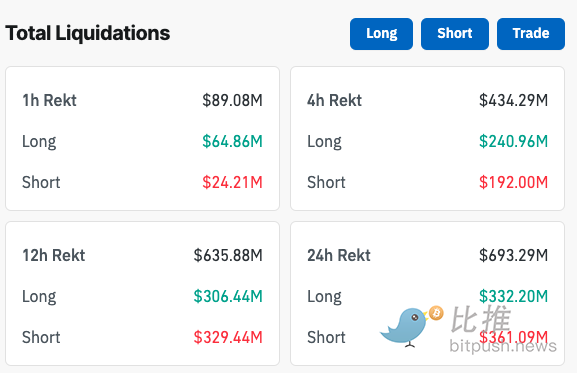Viewport: 577px width, 373px height.
Task: Click the bitpush.news watermark text
Action: [x=503, y=346]
